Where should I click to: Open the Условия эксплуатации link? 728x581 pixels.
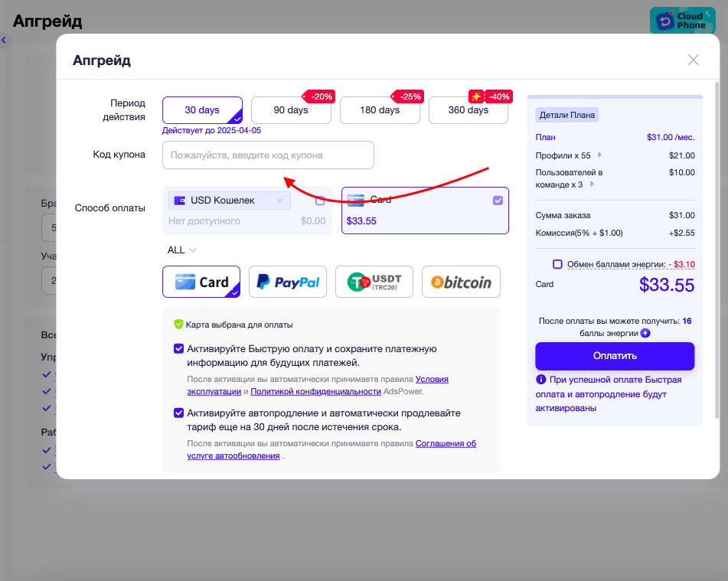432,379
